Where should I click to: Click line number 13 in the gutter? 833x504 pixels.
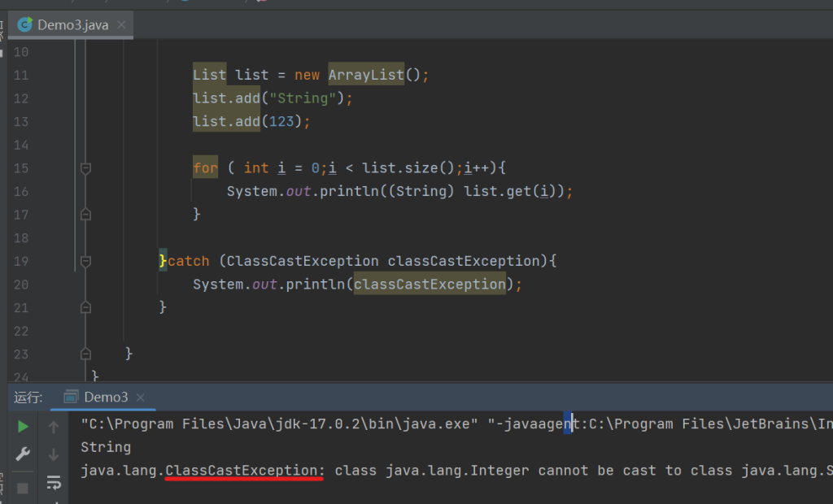pyautogui.click(x=20, y=122)
